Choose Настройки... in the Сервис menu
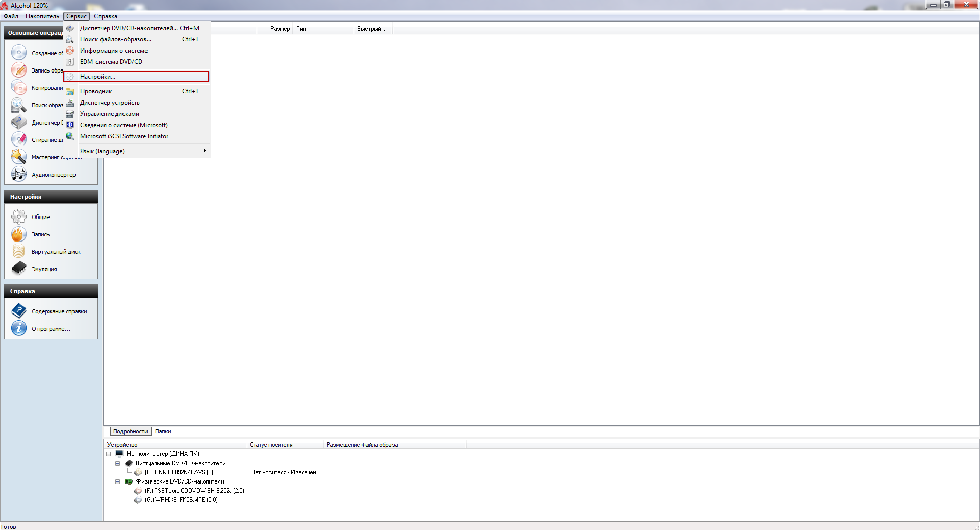980x531 pixels. click(136, 77)
